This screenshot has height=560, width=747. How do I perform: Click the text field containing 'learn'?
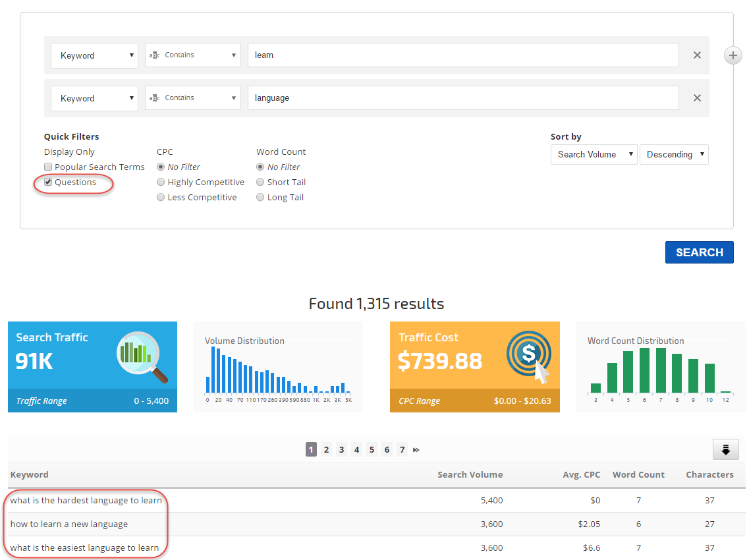tap(462, 55)
